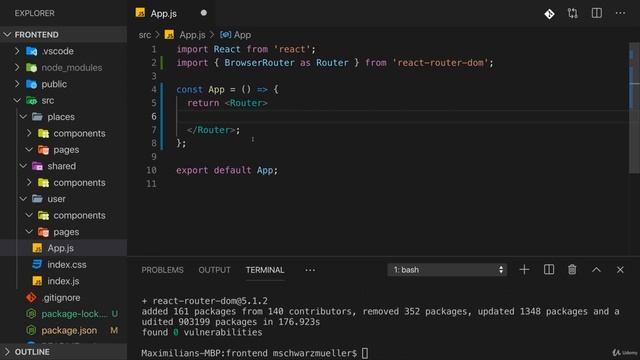Collapse the src folder chevron

[17, 100]
